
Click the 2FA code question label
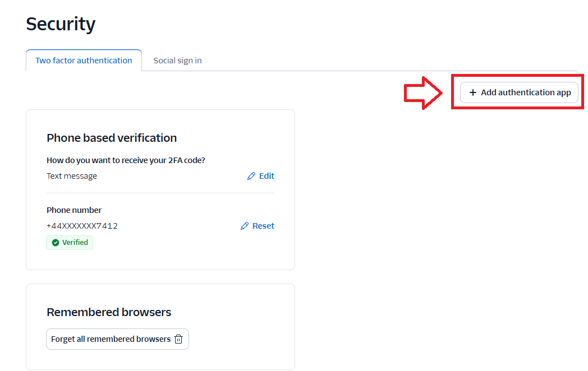point(126,160)
